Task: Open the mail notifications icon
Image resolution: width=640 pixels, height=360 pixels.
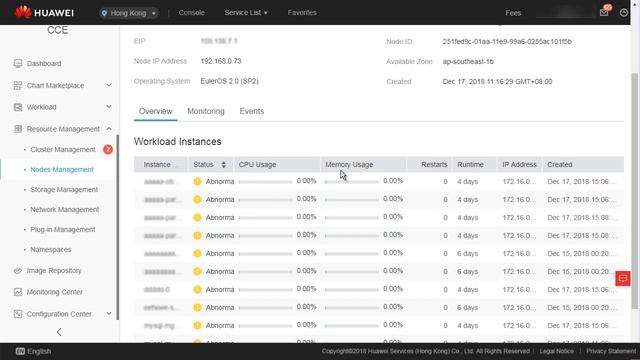Action: pyautogui.click(x=604, y=12)
